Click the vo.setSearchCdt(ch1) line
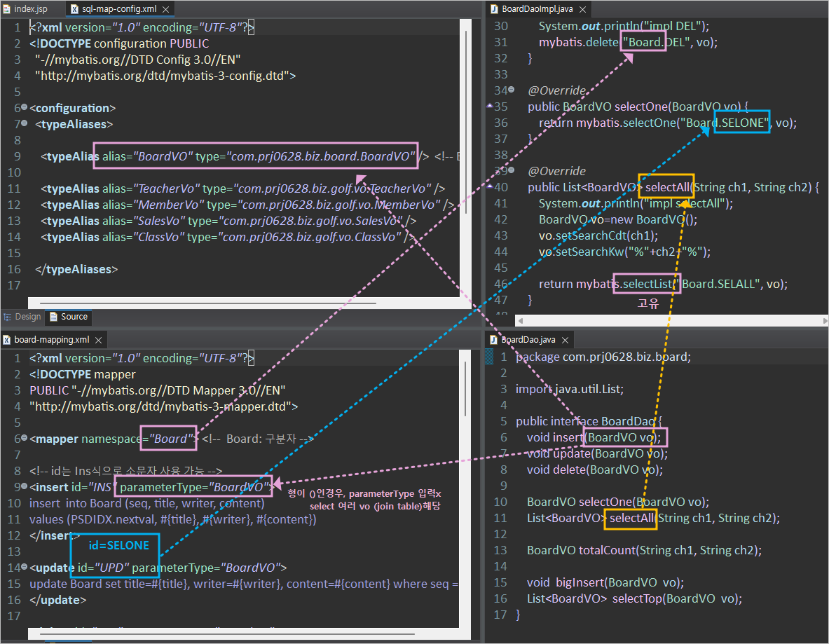Image resolution: width=829 pixels, height=644 pixels. [x=598, y=235]
